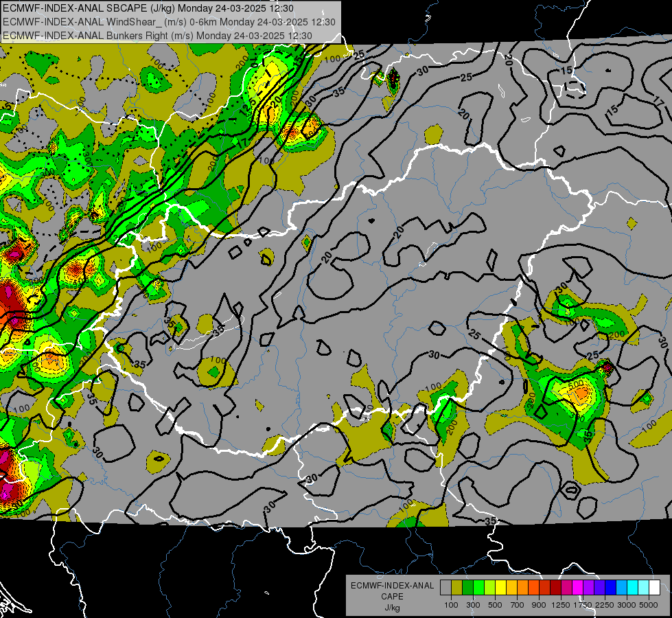Screen dimensions: 672x618
Task: Click the 2250 tick label in legend
Action: pos(605,605)
